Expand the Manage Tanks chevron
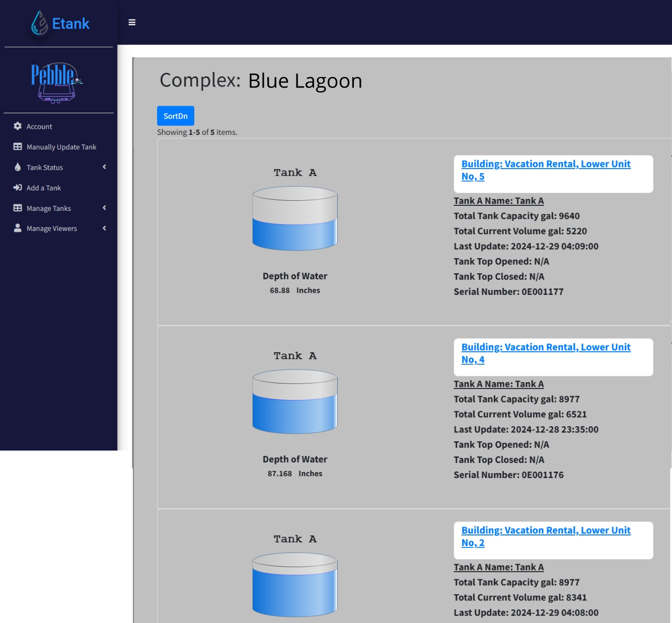This screenshot has width=672, height=623. (104, 208)
